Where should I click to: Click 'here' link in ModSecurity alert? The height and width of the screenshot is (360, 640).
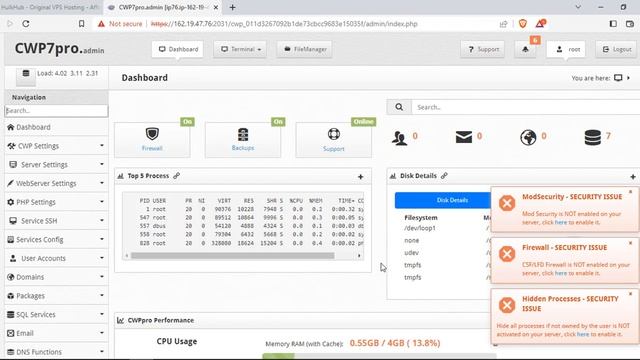[561, 222]
